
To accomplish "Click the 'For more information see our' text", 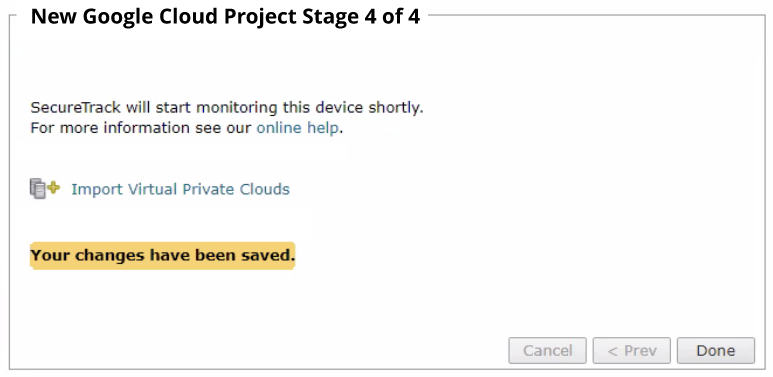I will pyautogui.click(x=141, y=128).
